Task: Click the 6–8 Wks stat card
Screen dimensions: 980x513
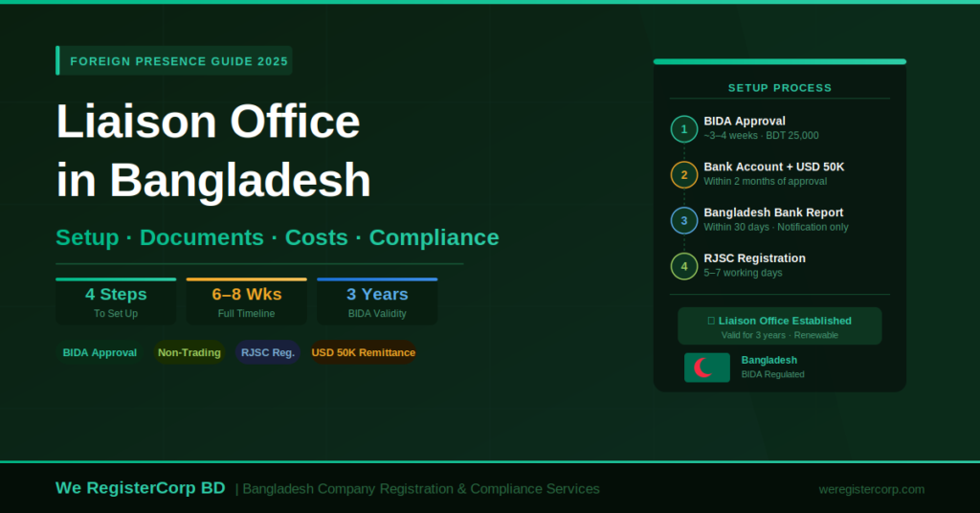Action: point(246,301)
